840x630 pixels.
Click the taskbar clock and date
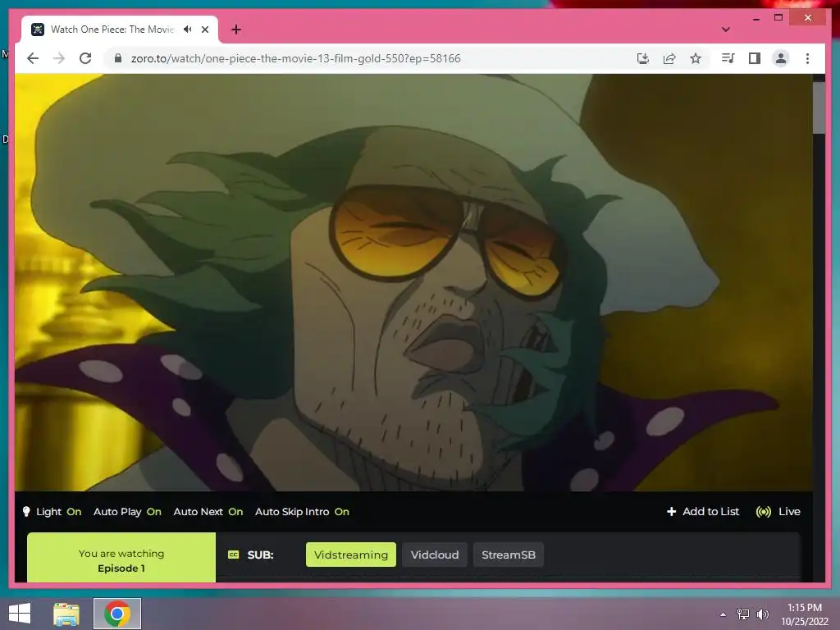(x=804, y=614)
